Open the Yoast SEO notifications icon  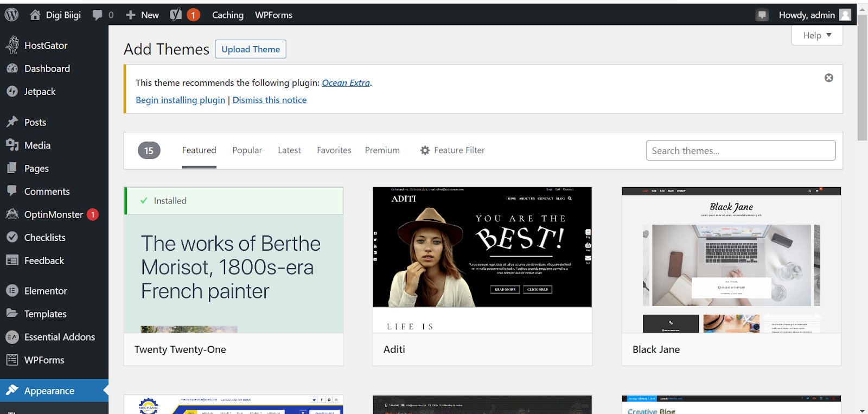pyautogui.click(x=176, y=15)
